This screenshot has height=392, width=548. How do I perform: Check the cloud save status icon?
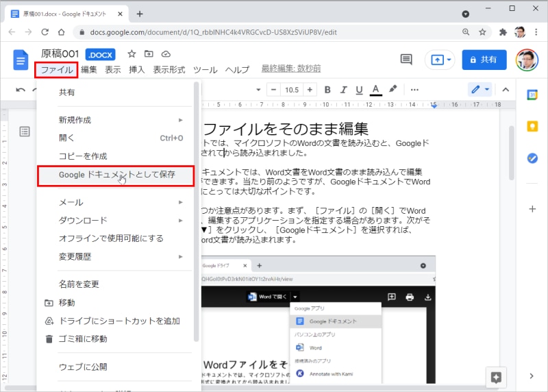tap(166, 54)
